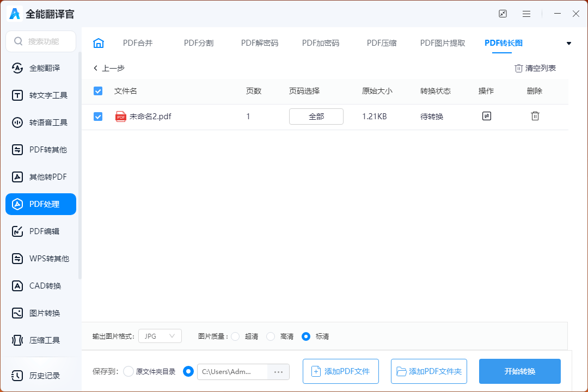Open 历史记录 from the sidebar
Screen dimensions: 588x392
click(41, 376)
